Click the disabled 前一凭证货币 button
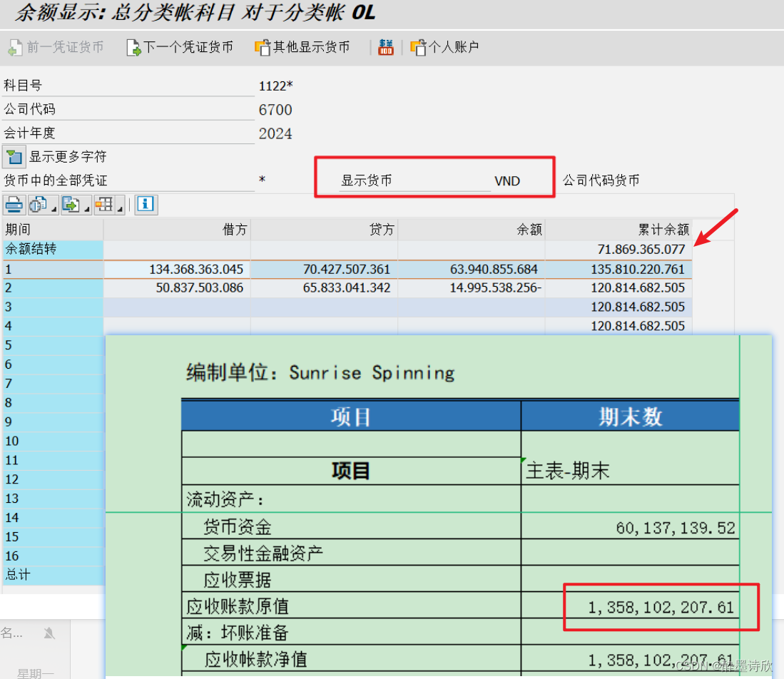 pos(56,47)
